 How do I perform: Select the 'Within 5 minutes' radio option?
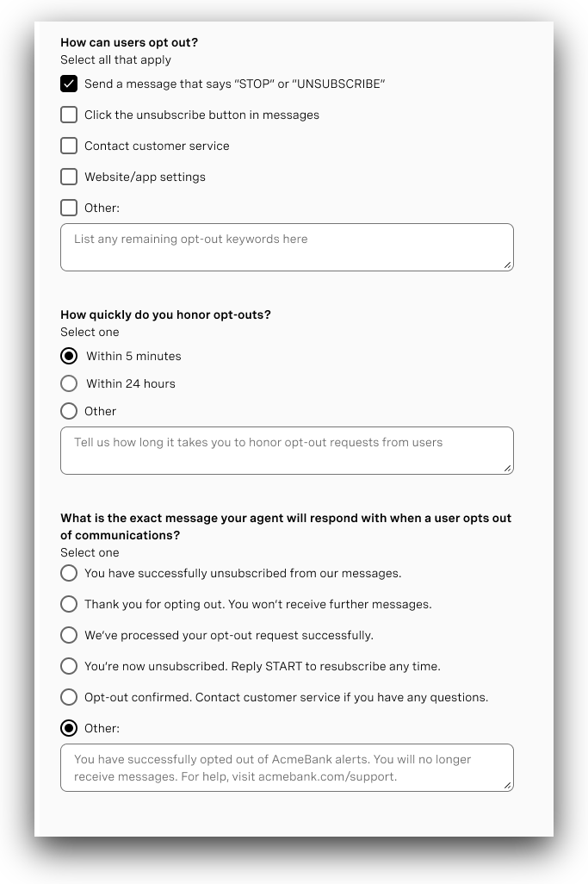69,356
